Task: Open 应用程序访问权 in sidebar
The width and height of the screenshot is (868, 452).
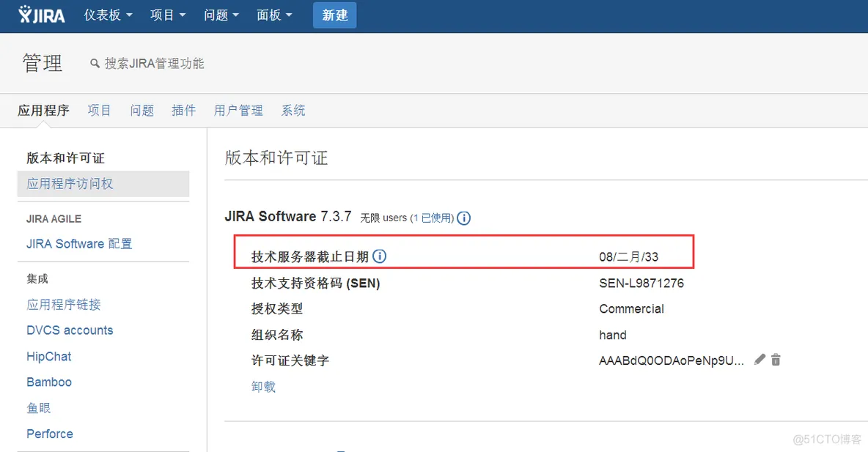Action: 103,184
